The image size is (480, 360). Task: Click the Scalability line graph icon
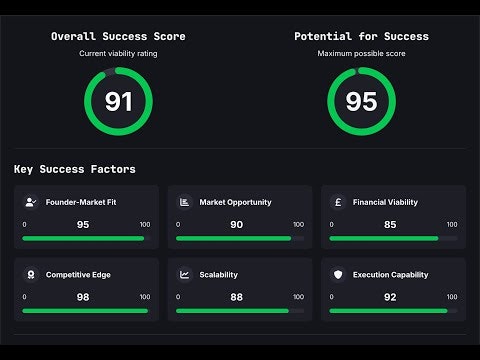click(x=184, y=275)
